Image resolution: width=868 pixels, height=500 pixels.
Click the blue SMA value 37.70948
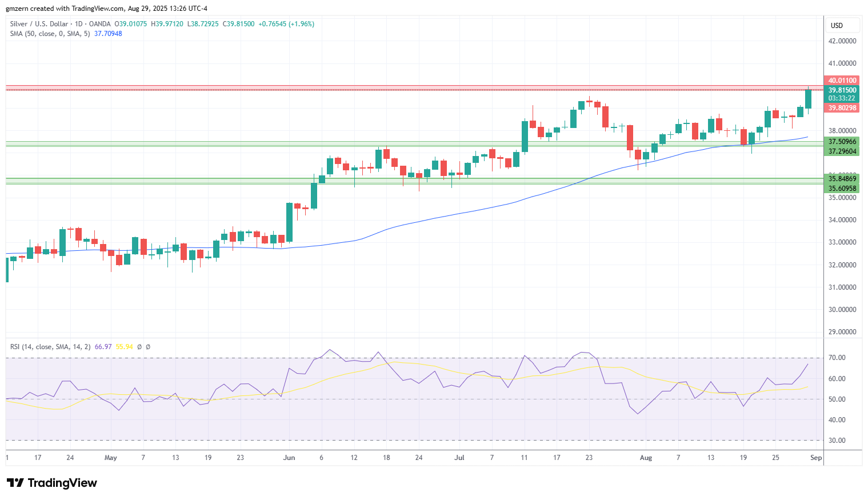108,34
